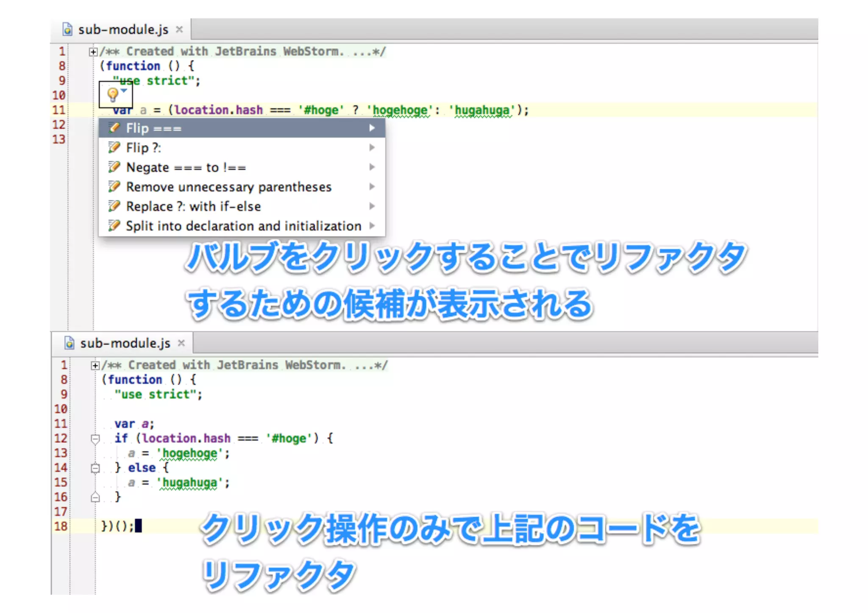Image resolution: width=868 pixels, height=613 pixels.
Task: Select the Negate === to !== intention
Action: pos(186,167)
